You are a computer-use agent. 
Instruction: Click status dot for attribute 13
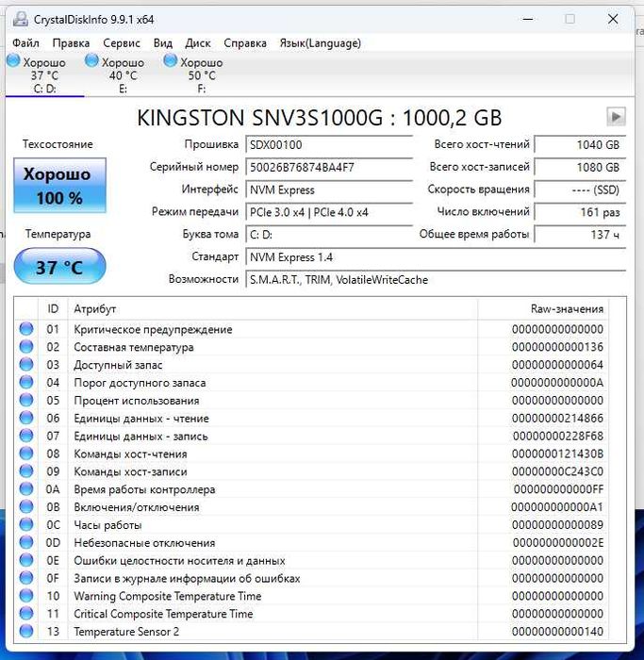click(x=26, y=632)
